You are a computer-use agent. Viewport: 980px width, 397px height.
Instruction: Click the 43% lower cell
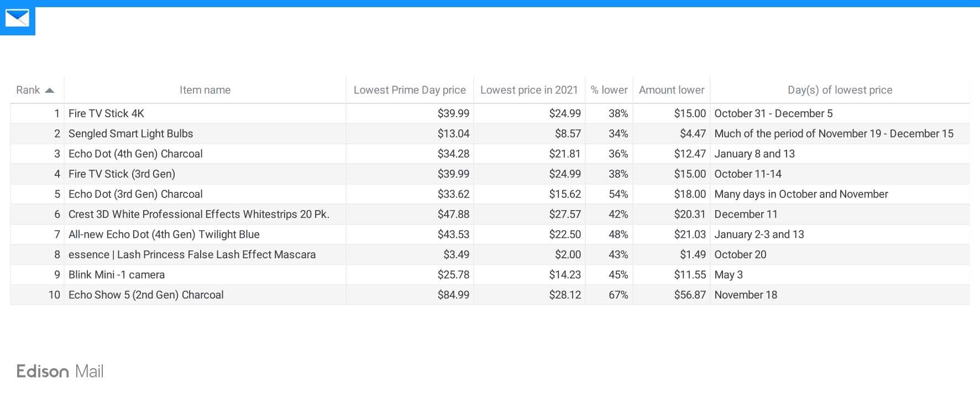(x=619, y=255)
